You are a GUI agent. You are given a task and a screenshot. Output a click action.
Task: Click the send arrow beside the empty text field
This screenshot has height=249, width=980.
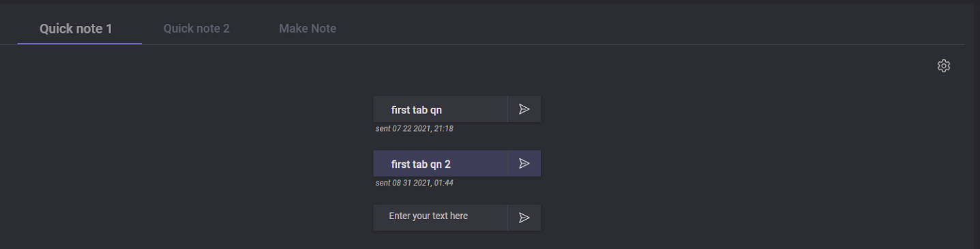pyautogui.click(x=524, y=218)
